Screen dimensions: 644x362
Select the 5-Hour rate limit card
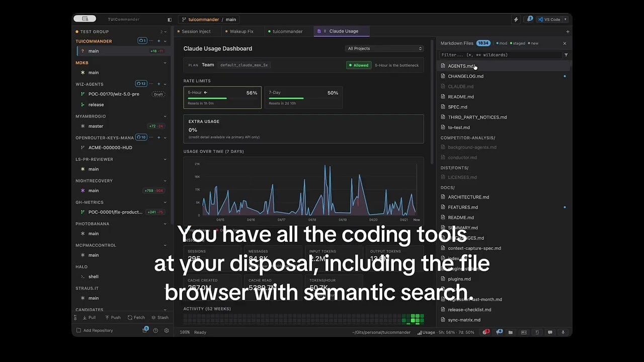click(x=222, y=98)
